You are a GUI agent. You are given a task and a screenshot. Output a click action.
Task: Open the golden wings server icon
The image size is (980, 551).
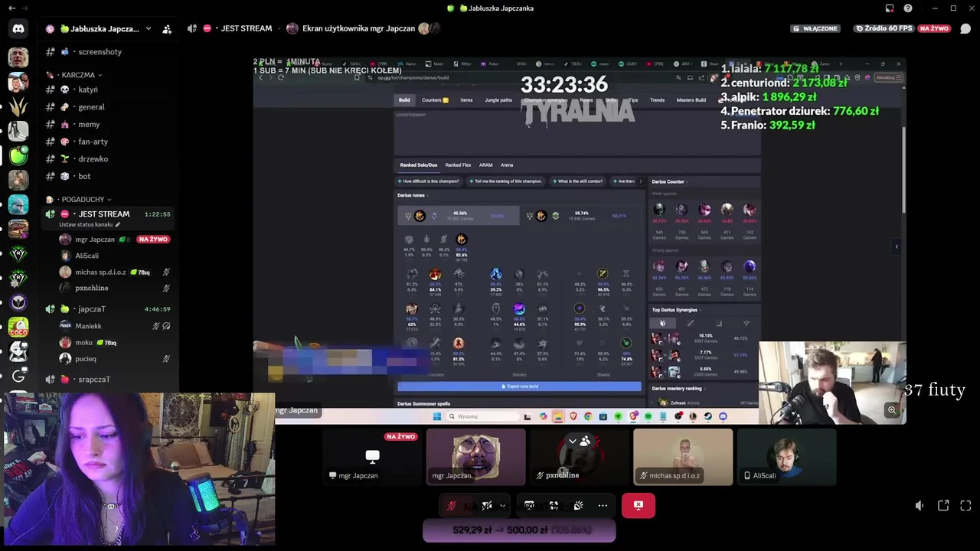[x=18, y=106]
